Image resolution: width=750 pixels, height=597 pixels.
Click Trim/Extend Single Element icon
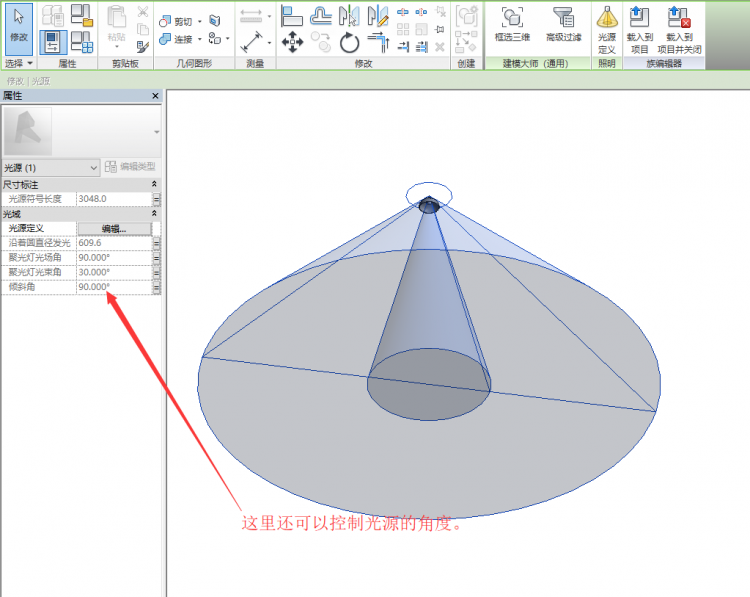tap(403, 46)
